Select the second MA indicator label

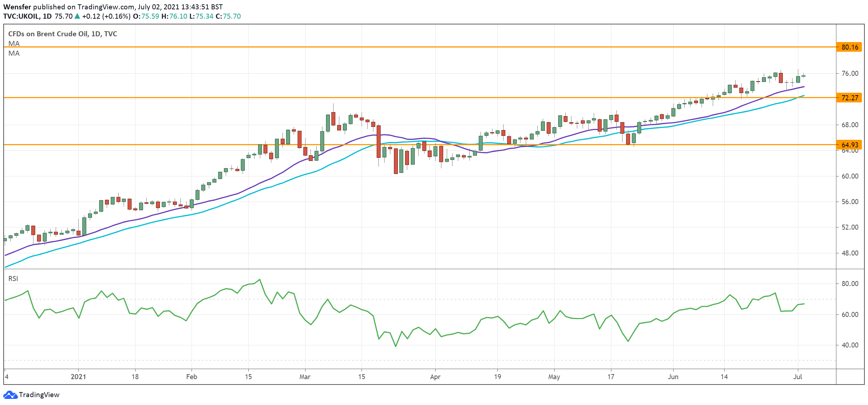click(14, 53)
